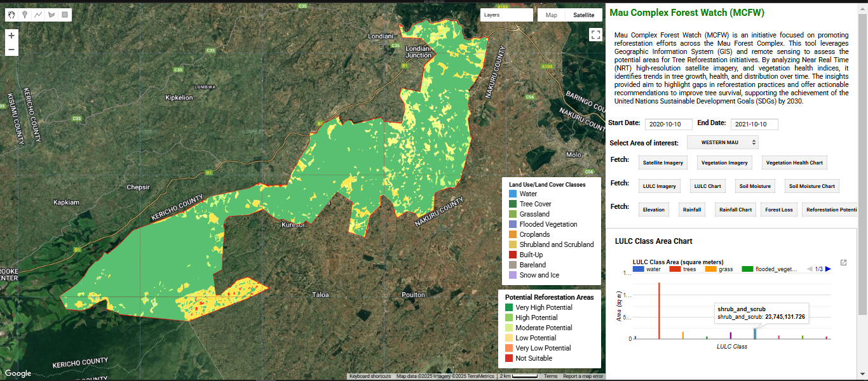Image resolution: width=868 pixels, height=381 pixels.
Task: Click Croplands swatch in map legend
Action: (x=513, y=234)
